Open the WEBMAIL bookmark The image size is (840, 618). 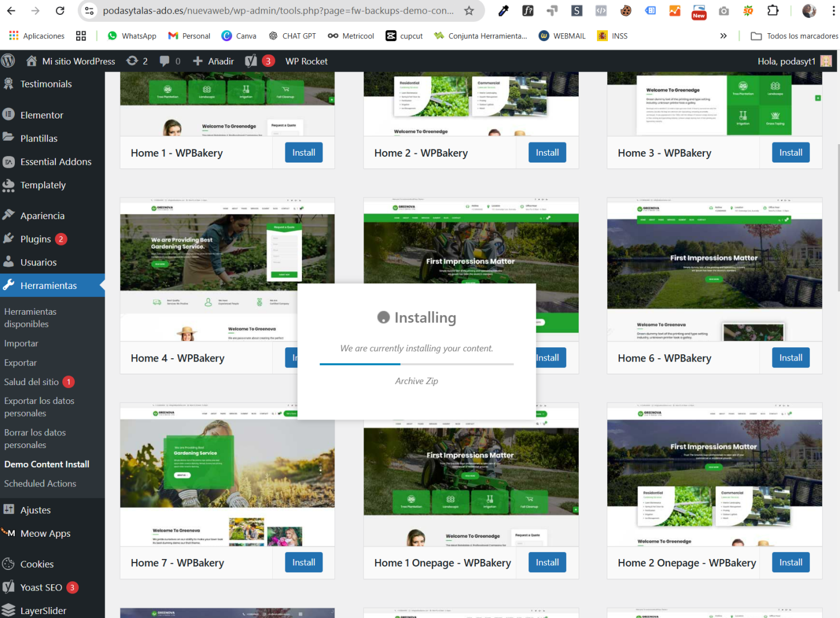(562, 35)
